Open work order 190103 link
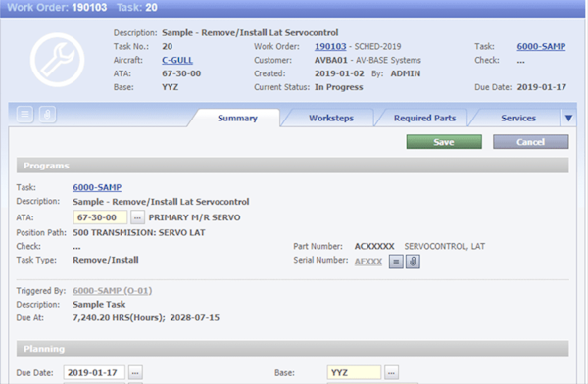588x384 pixels. 330,46
